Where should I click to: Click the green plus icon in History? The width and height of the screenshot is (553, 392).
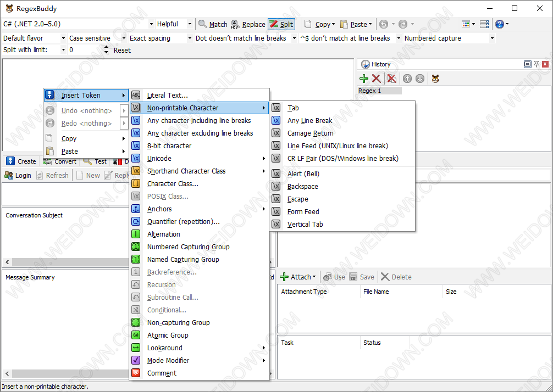coord(363,79)
